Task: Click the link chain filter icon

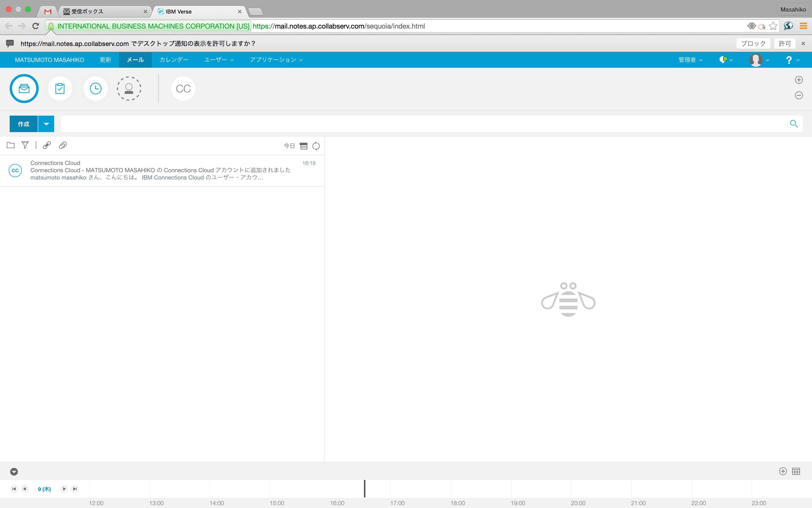Action: tap(47, 145)
